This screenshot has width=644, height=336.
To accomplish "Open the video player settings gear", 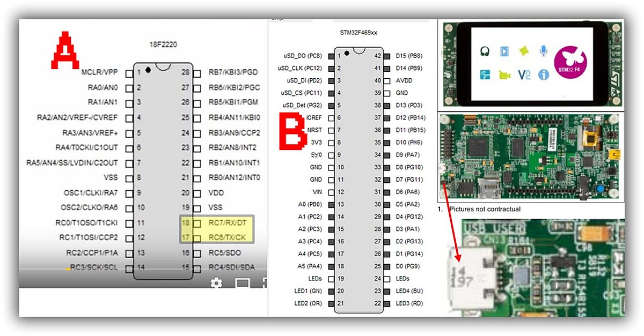I will [216, 282].
